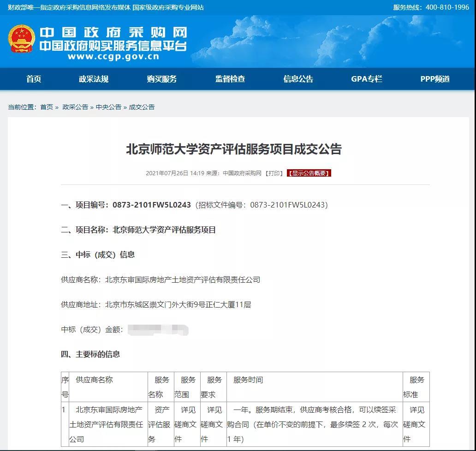Screen dimensions: 476x451
Task: Select the announcement title 北京师范大学资产评估服务项目成交公告
Action: [234, 149]
